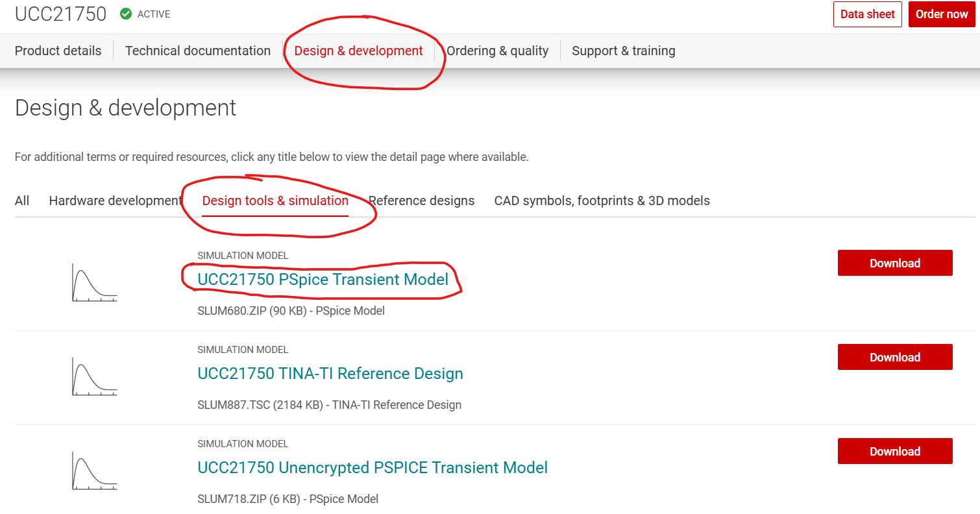
Task: Click the green ACTIVE status checkmark icon
Action: point(126,14)
